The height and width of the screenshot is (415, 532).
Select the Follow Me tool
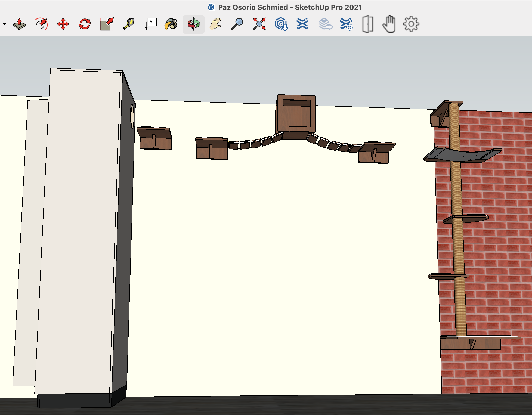coord(41,24)
